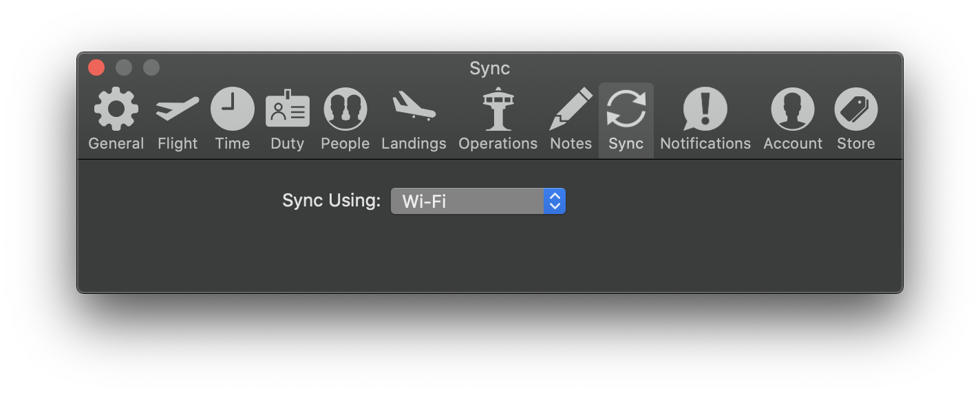The height and width of the screenshot is (395, 980).
Task: Open the Notifications exclamation bubble icon
Action: tap(705, 109)
